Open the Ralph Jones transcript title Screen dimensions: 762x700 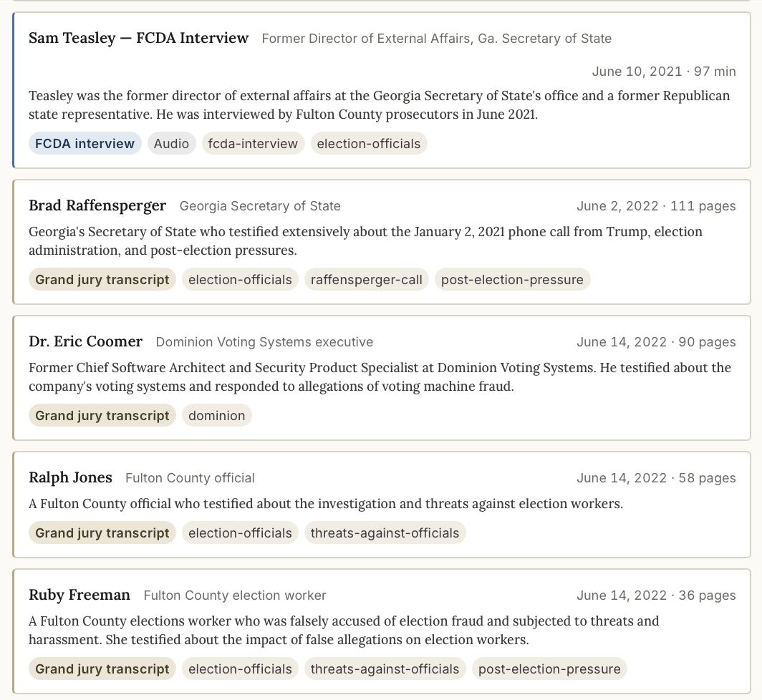(x=70, y=477)
